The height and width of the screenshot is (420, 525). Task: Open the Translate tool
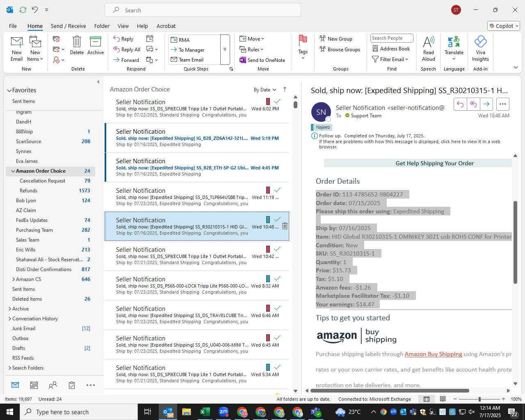click(454, 48)
